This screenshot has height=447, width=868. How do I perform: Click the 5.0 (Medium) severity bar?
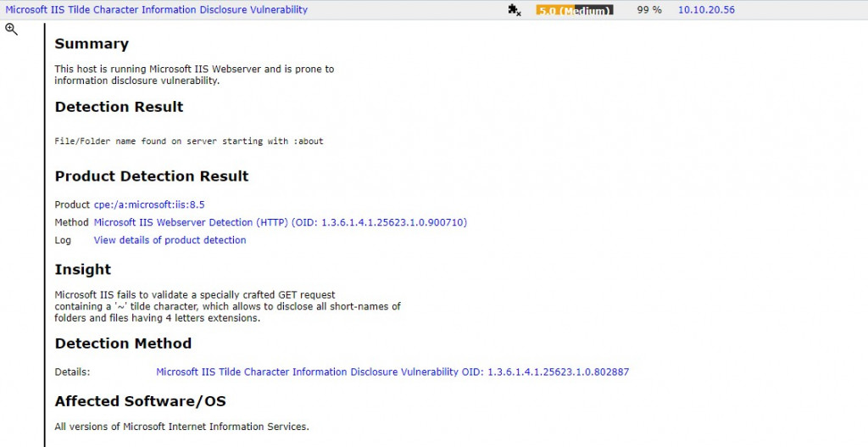[x=575, y=10]
